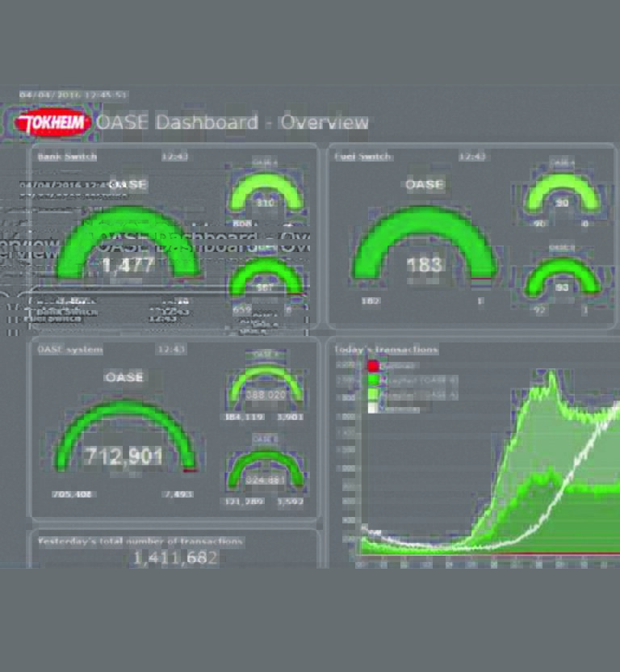
Task: Select the Fuel Switch small gauge showing 90
Action: (562, 193)
